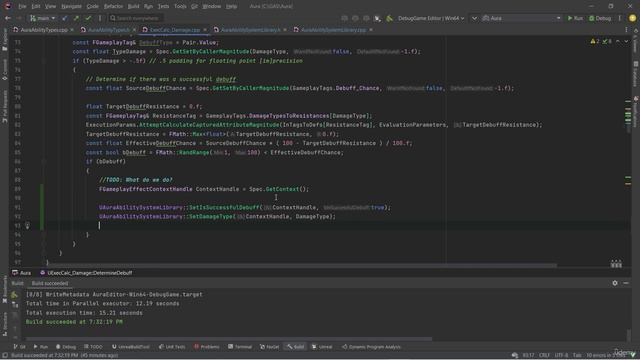Click the horizontal scrollbar below the editor
The image size is (640, 360).
(302, 265)
